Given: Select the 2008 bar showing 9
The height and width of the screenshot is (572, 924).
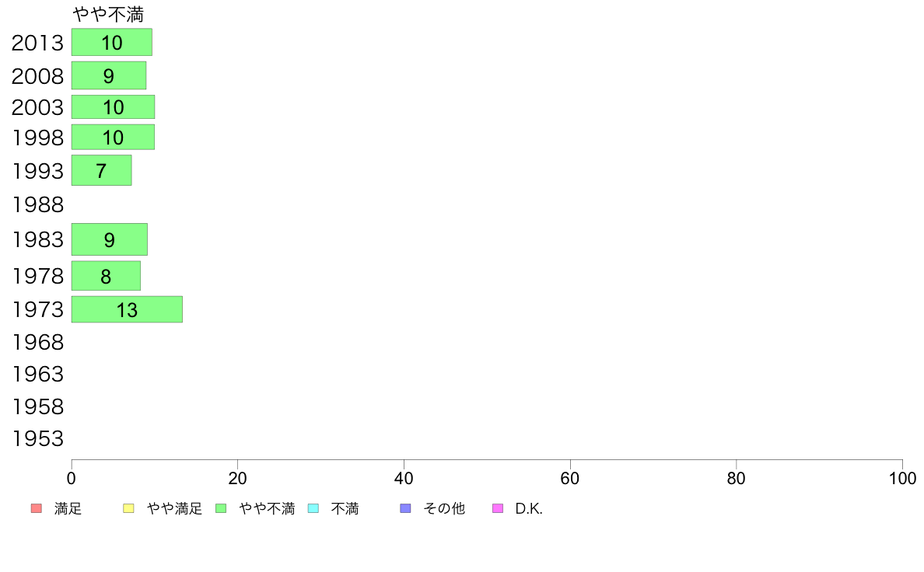Looking at the screenshot, I should (x=109, y=75).
